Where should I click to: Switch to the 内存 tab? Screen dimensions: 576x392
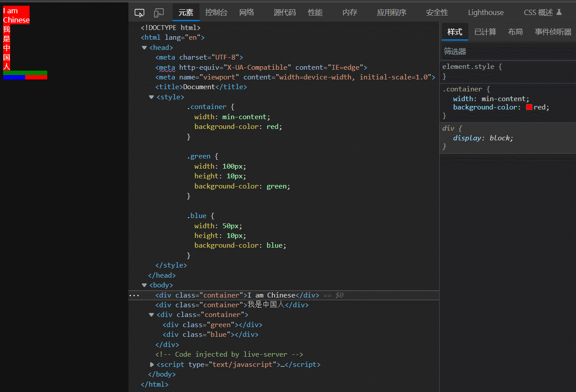click(350, 12)
